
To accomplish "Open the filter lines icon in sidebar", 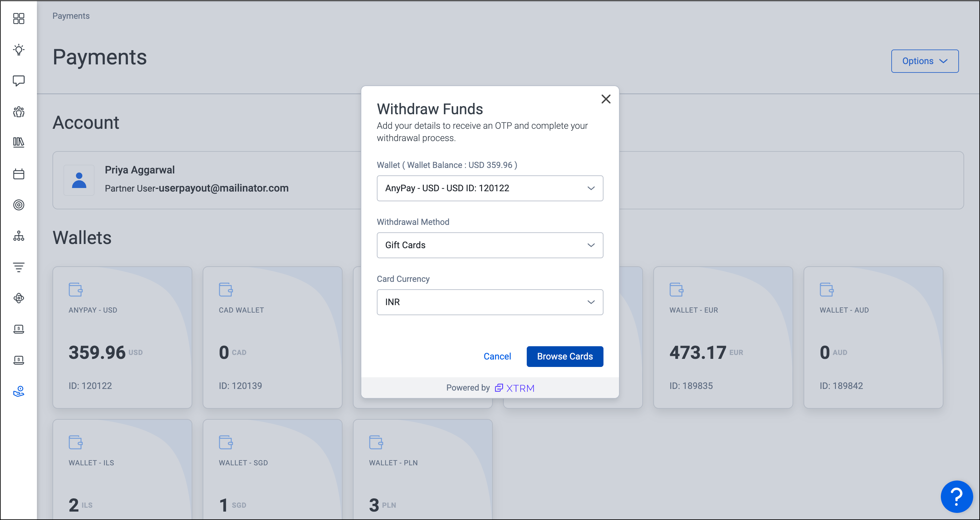I will pyautogui.click(x=19, y=267).
